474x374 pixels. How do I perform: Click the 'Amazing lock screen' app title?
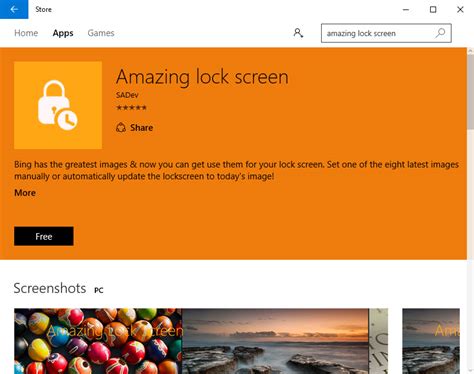click(x=202, y=77)
